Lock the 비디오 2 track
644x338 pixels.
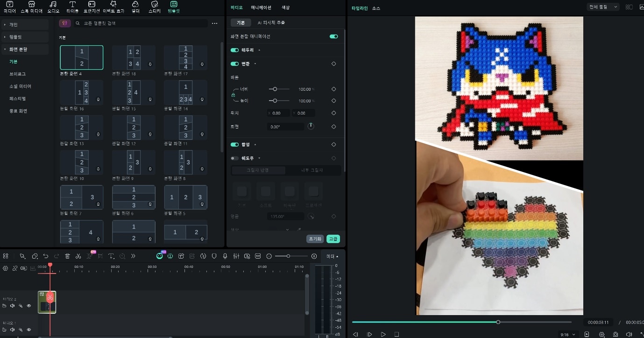pos(4,306)
